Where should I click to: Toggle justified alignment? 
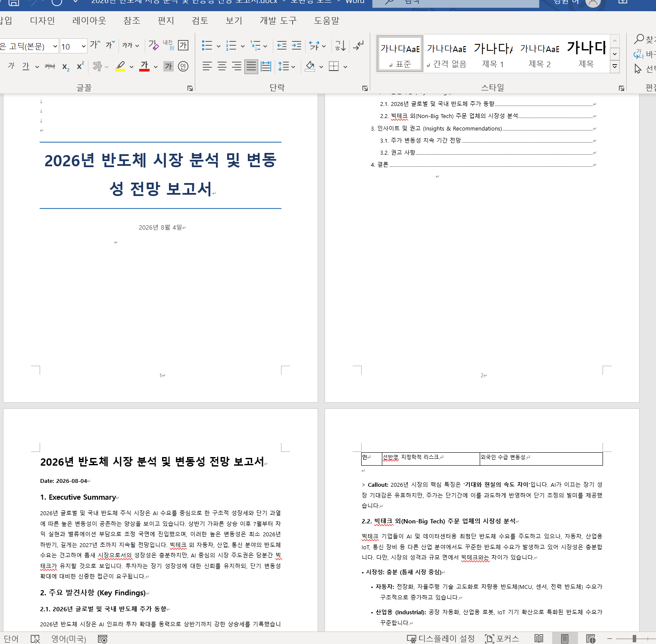click(x=251, y=66)
